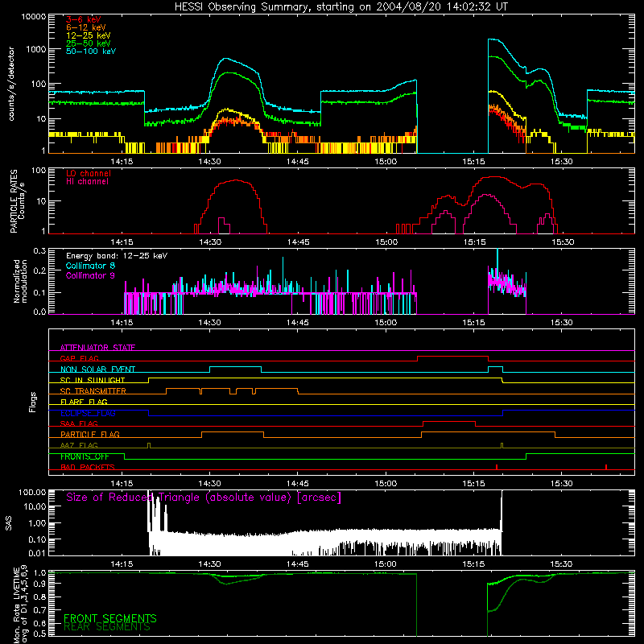Click the cyan 50-100 keV peak near 14:33
The width and height of the screenshot is (644, 644).
(x=226, y=60)
